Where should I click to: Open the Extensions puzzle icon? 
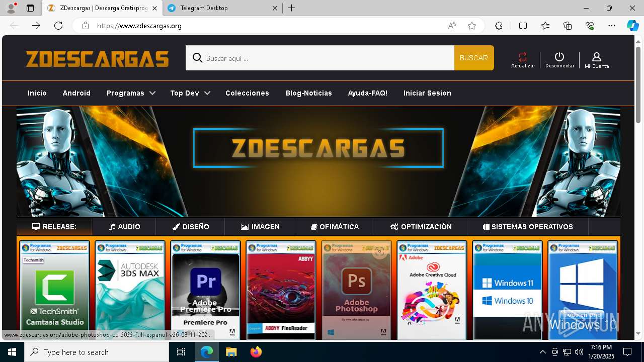[499, 26]
